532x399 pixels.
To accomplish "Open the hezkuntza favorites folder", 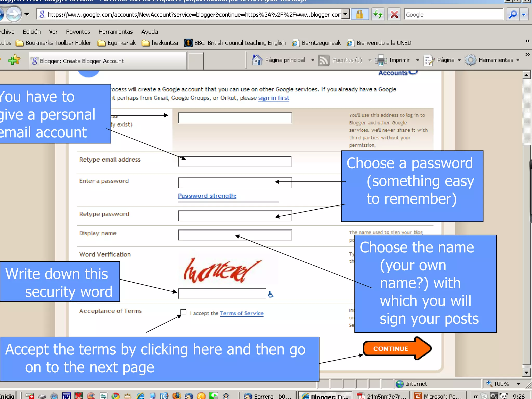I will click(160, 43).
